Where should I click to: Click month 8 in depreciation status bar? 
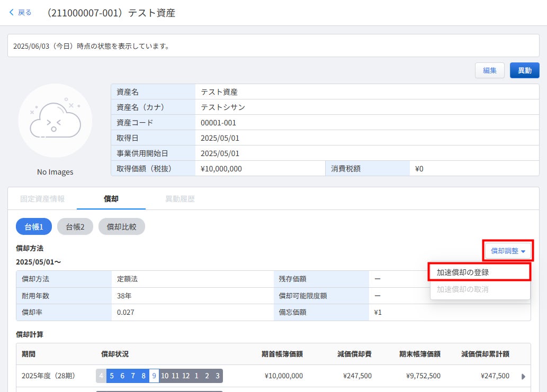coord(144,376)
